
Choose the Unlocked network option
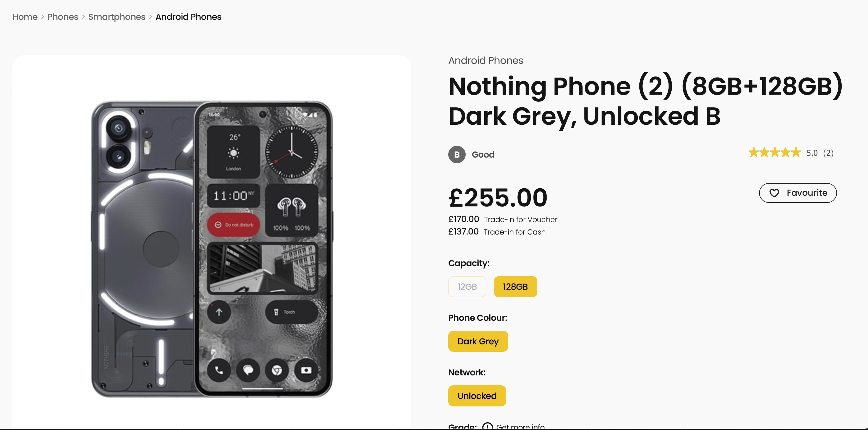(x=477, y=396)
